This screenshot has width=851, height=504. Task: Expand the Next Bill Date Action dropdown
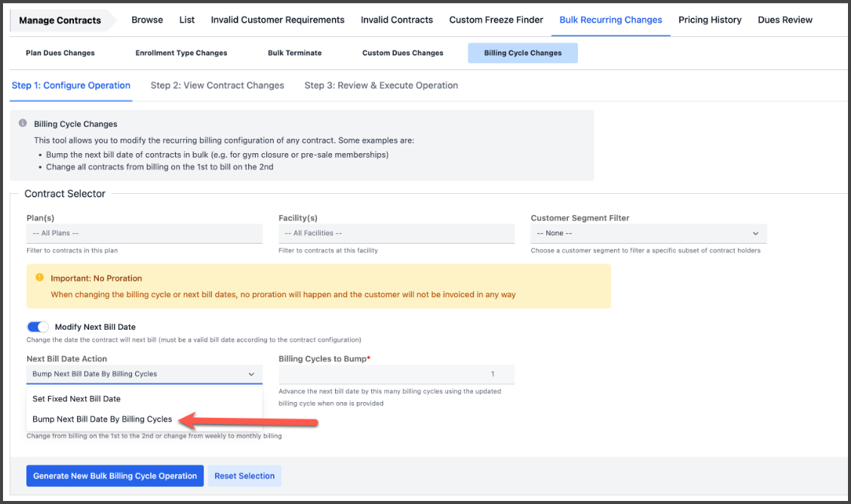pyautogui.click(x=144, y=374)
